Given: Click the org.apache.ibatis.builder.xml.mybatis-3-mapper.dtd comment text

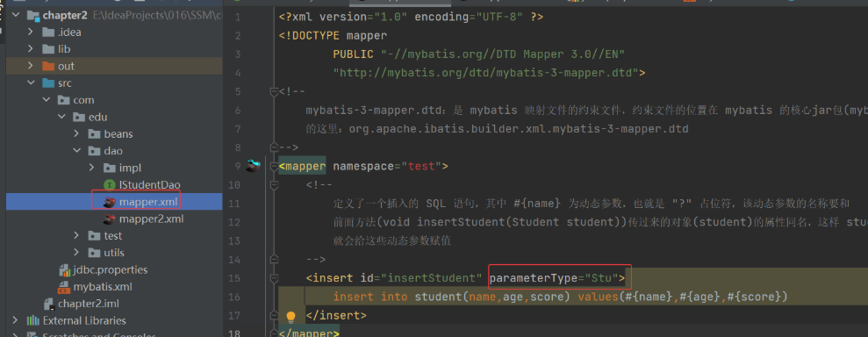Looking at the screenshot, I should (x=518, y=128).
